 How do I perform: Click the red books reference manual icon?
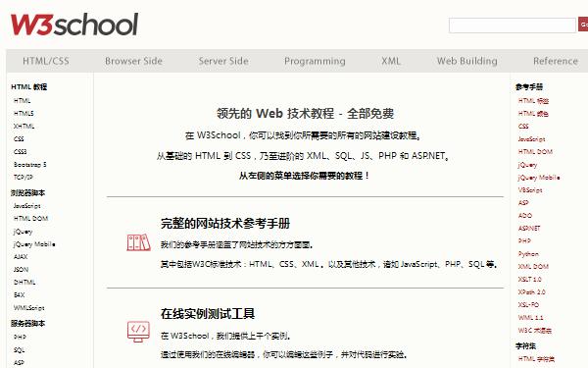point(138,242)
